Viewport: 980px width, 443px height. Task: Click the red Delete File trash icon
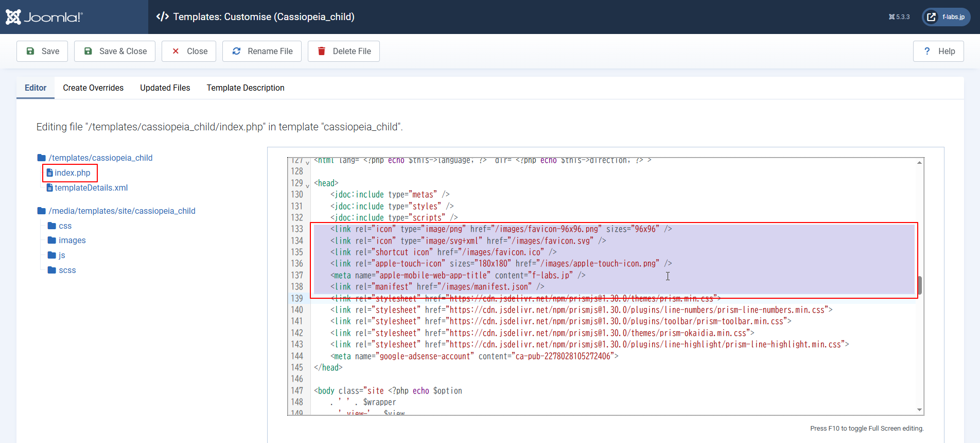(x=322, y=51)
